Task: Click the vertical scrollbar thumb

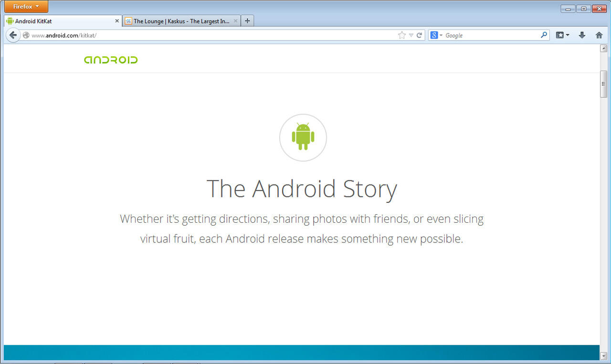Action: click(603, 84)
